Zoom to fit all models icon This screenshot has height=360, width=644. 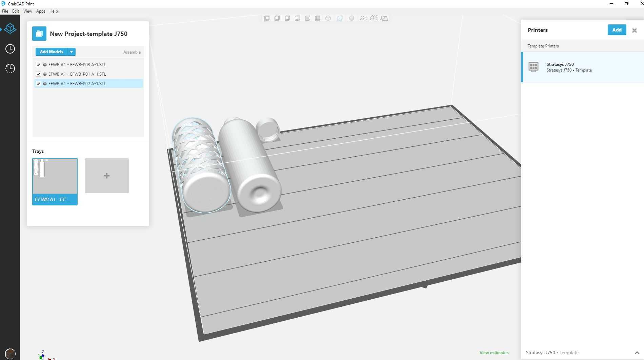(x=363, y=18)
